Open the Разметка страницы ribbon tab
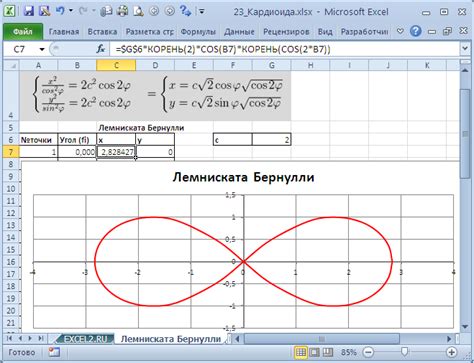 pyautogui.click(x=149, y=32)
